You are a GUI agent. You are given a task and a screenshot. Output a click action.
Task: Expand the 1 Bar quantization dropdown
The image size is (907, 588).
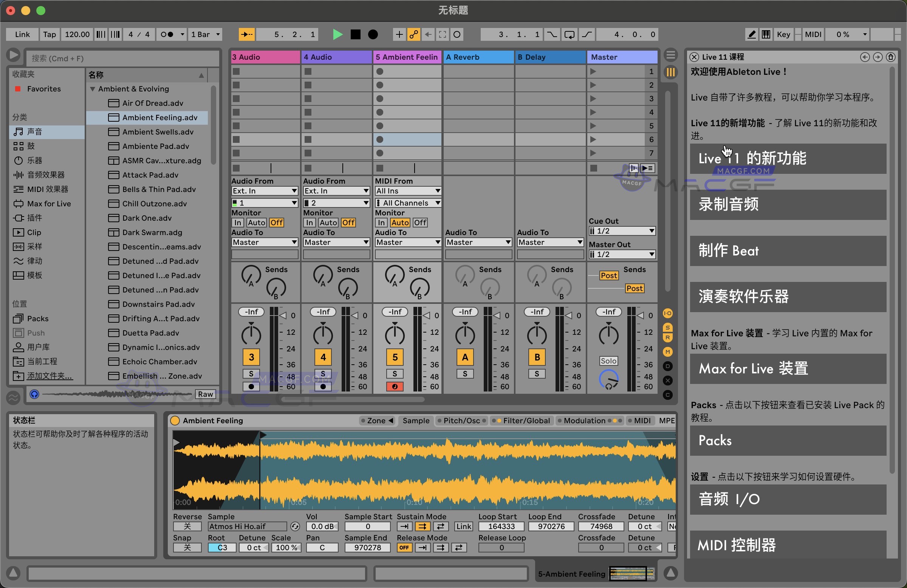pyautogui.click(x=205, y=34)
